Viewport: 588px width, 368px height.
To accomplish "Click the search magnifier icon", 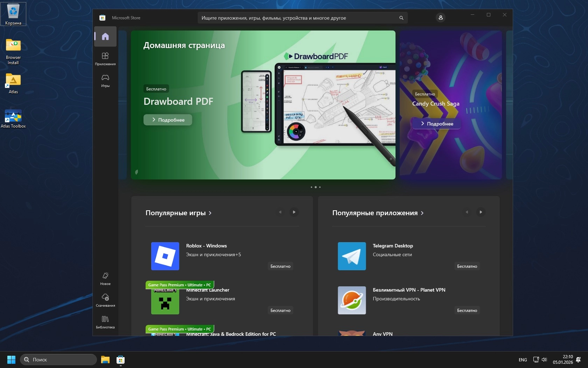I will pyautogui.click(x=401, y=18).
